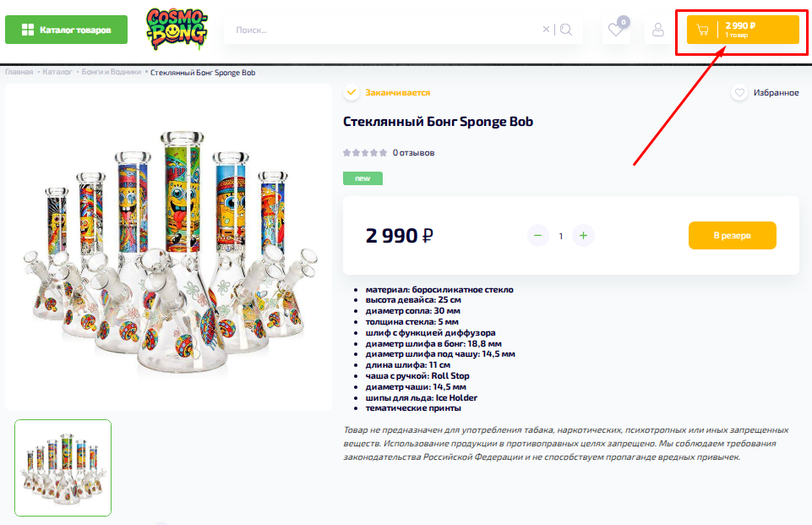Image resolution: width=812 pixels, height=525 pixels.
Task: Select the product thumbnail image
Action: coord(63,468)
